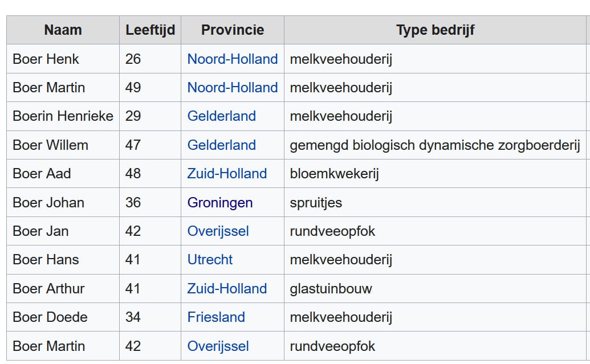Screen dimensions: 590x364
Task: Select the bloemkwekerij cell
Action: [x=334, y=174]
